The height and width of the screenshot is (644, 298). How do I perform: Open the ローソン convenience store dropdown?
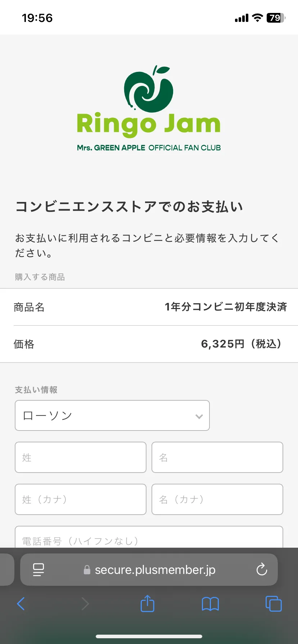112,415
